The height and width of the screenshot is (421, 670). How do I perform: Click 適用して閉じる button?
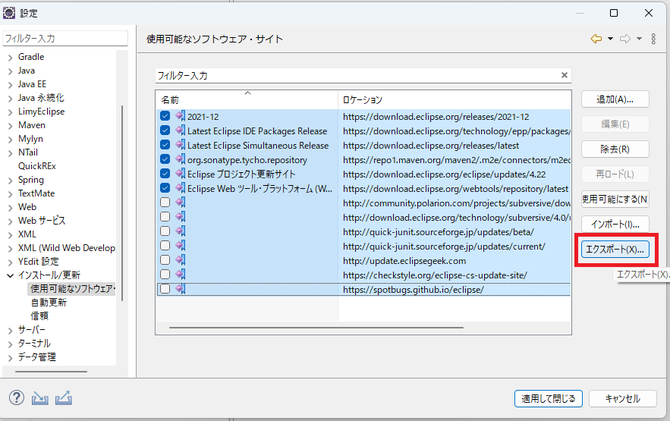tap(548, 399)
